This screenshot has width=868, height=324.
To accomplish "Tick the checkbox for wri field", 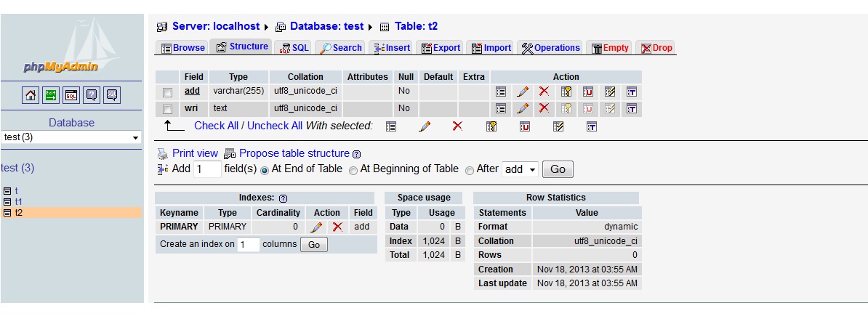I will point(167,109).
